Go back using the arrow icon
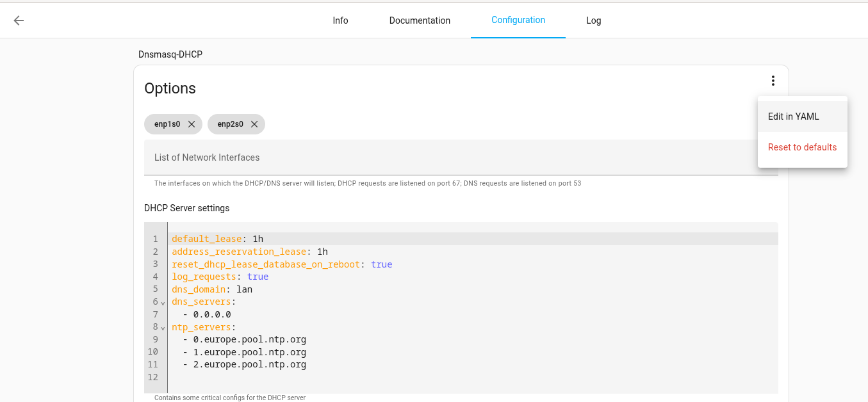This screenshot has height=402, width=868. [19, 20]
